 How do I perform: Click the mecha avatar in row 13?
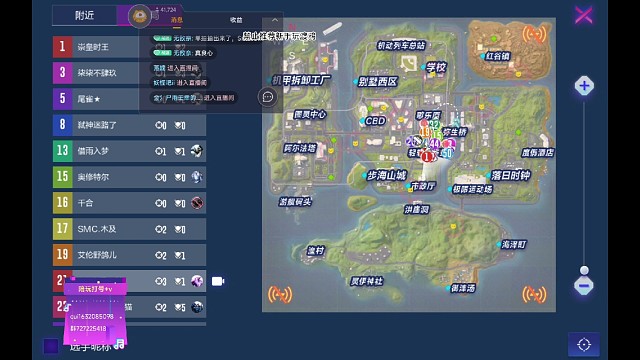(x=197, y=151)
